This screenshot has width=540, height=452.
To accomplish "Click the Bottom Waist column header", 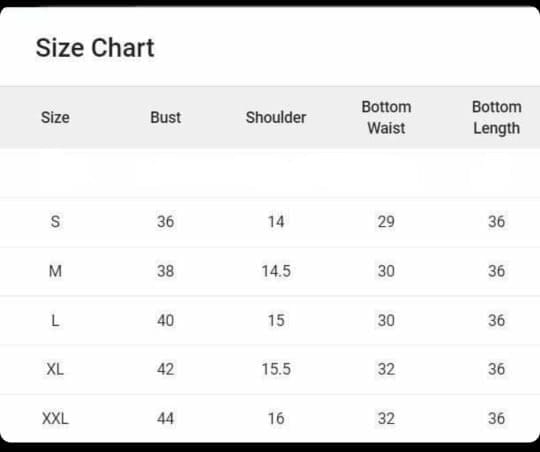I will (386, 117).
